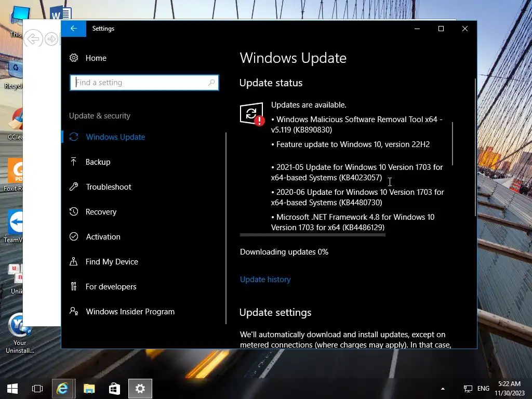Click back arrow in the background browser window
This screenshot has width=532, height=399.
33,38
